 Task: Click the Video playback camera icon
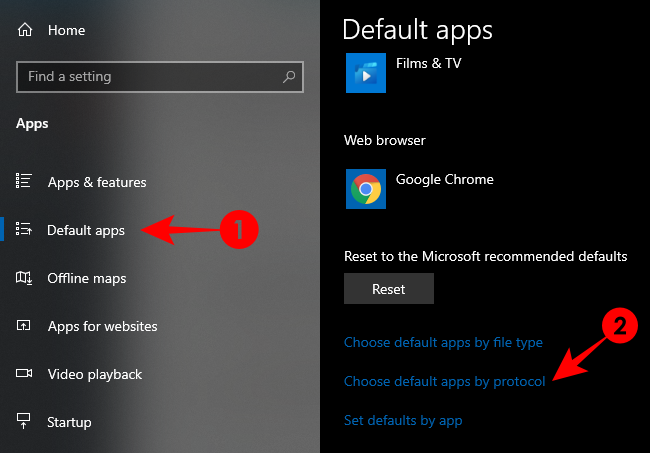point(25,374)
